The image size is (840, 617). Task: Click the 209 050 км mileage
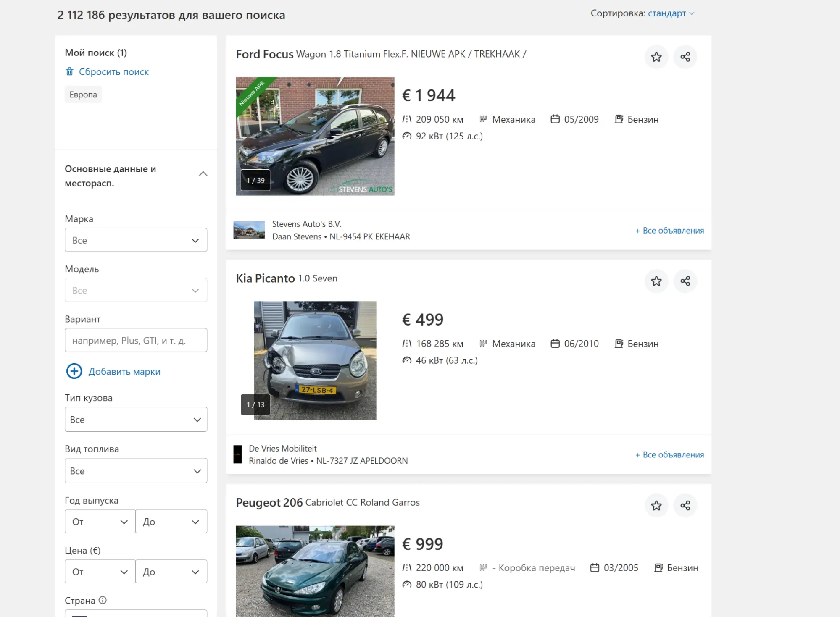(x=440, y=119)
